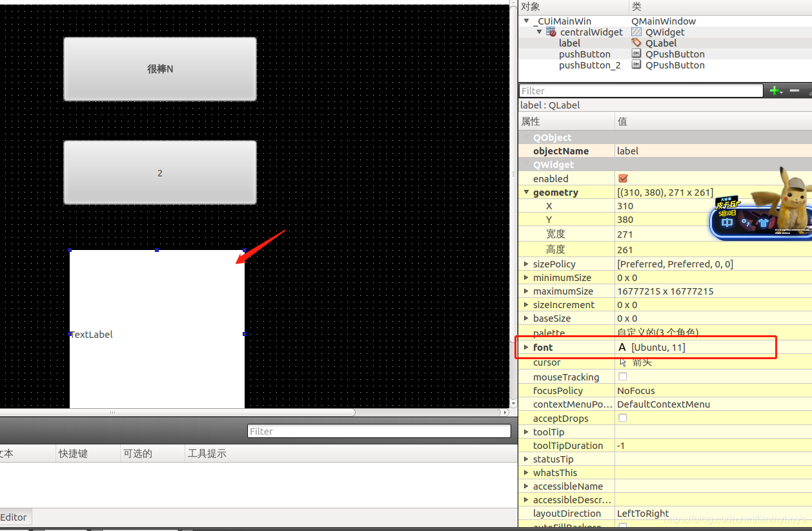
Task: Click the minus remove-property icon
Action: tap(795, 91)
